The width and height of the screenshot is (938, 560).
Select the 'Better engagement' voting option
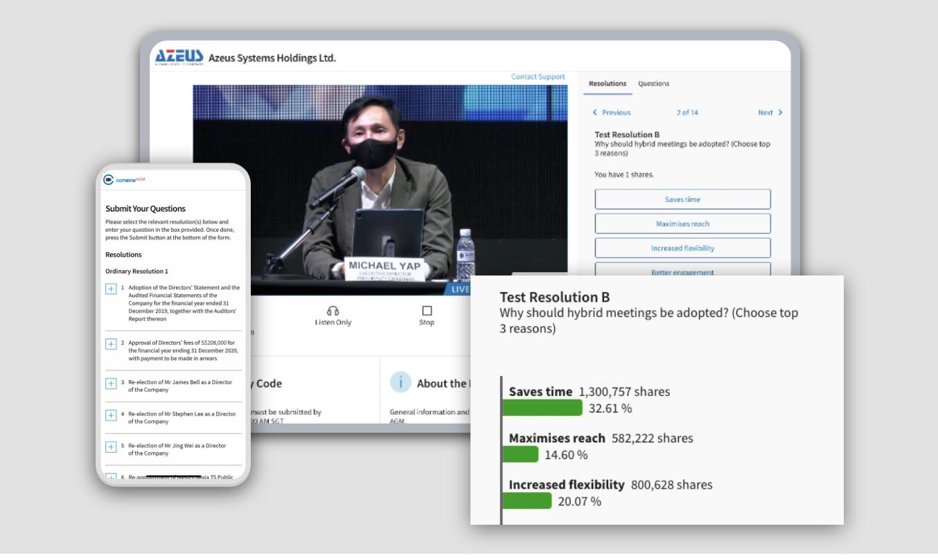click(x=682, y=271)
